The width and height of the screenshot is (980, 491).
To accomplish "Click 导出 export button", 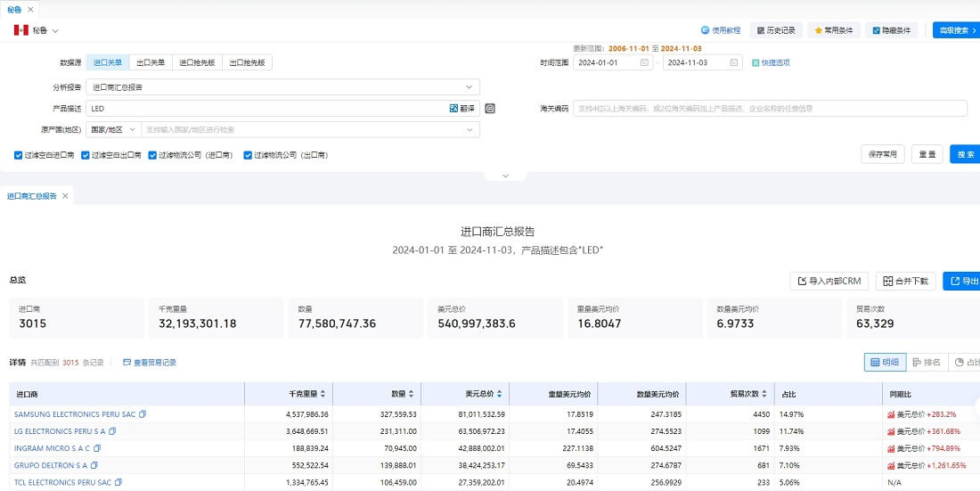I will pyautogui.click(x=962, y=281).
